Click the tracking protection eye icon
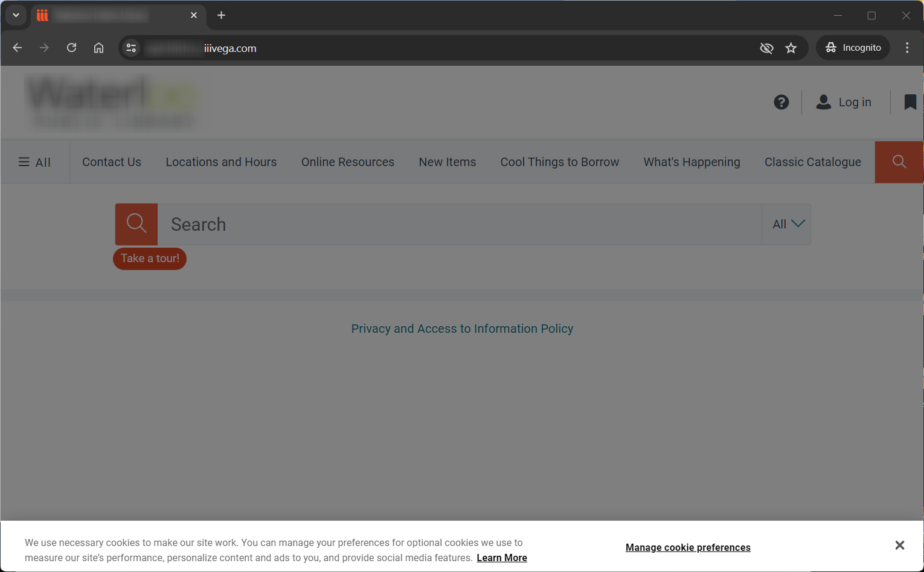This screenshot has height=572, width=924. point(766,48)
